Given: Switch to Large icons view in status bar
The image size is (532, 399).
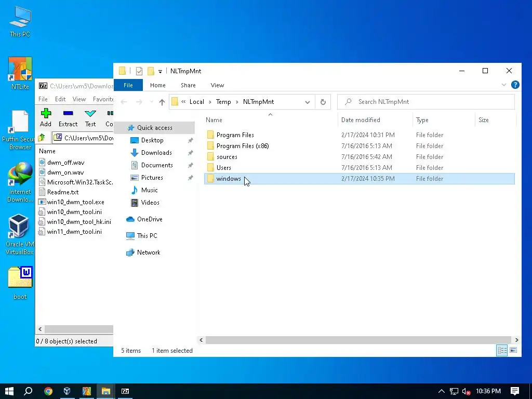Looking at the screenshot, I should 513,350.
